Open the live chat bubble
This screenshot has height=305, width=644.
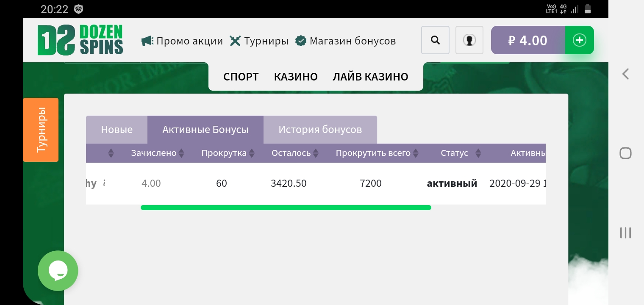click(x=58, y=271)
